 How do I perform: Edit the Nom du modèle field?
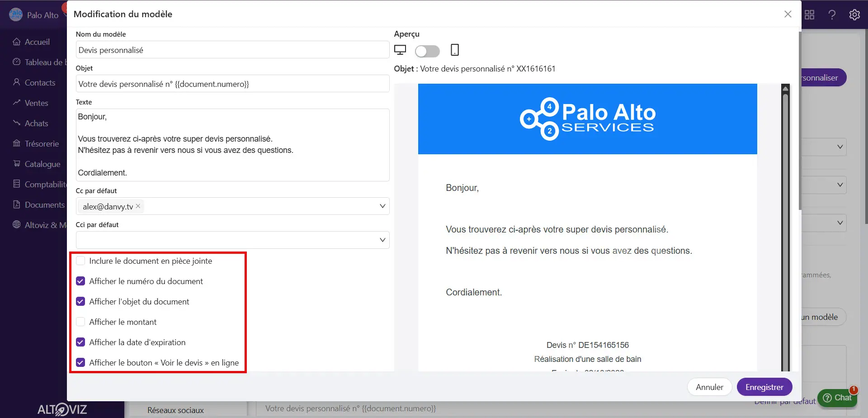point(232,50)
